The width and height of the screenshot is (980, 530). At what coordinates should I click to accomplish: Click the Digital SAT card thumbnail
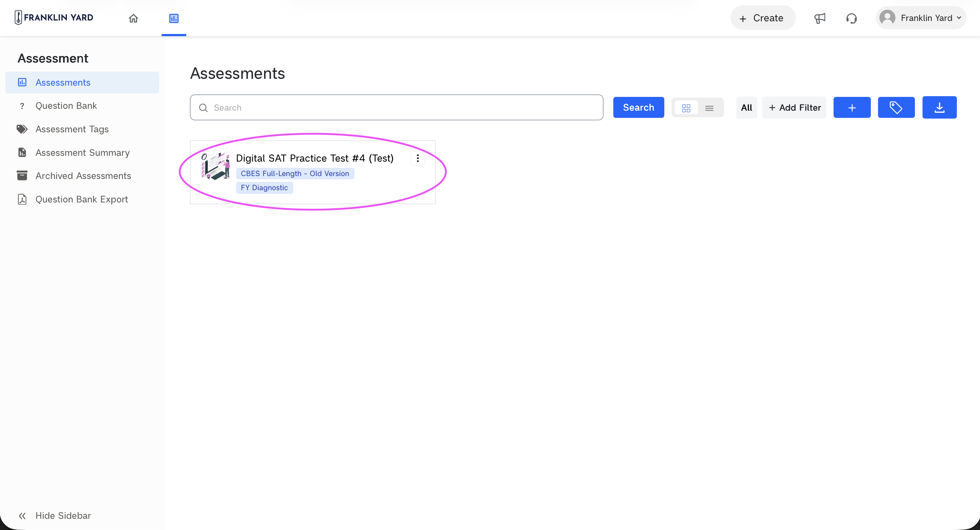click(215, 166)
